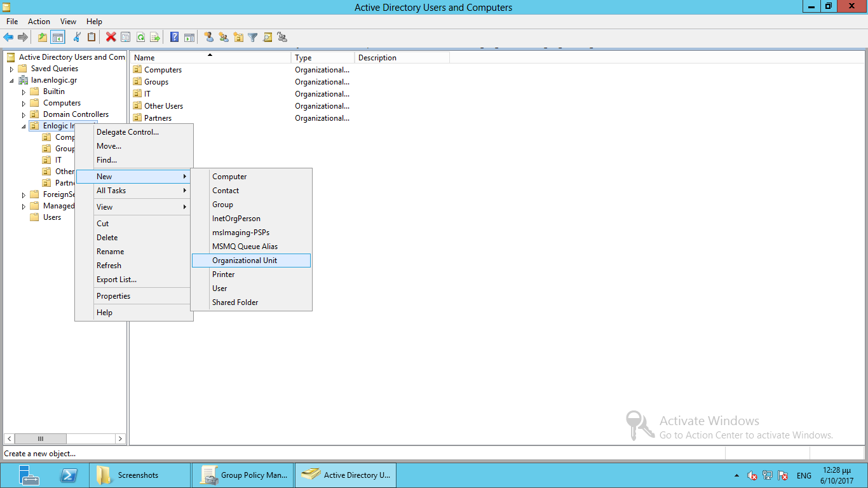
Task: Click the Paste clipboard toolbar icon
Action: click(x=92, y=37)
